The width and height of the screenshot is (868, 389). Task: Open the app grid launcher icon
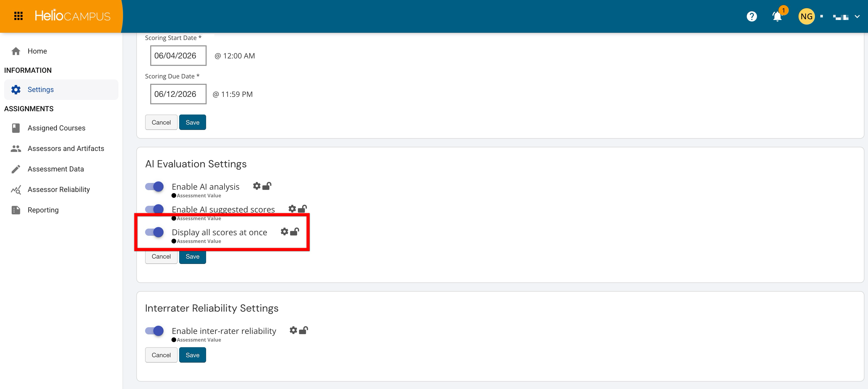[18, 16]
